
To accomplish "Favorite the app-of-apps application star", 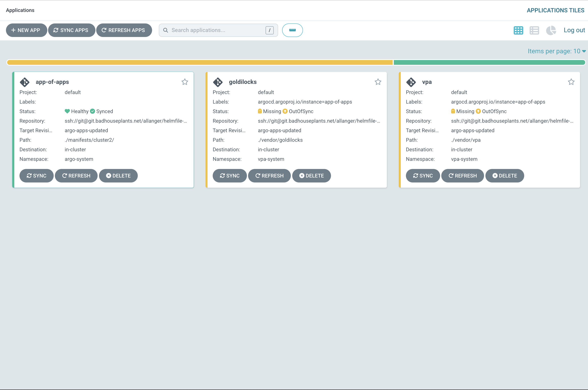I will coord(185,82).
